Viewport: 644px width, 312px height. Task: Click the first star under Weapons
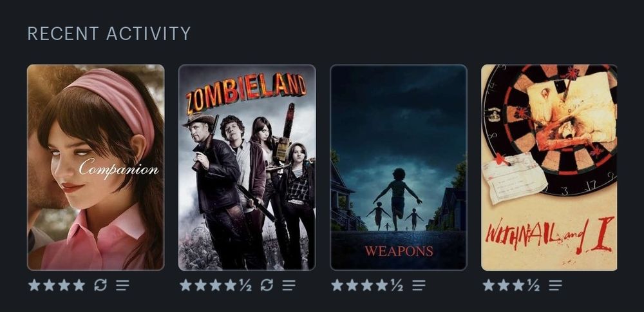click(337, 285)
